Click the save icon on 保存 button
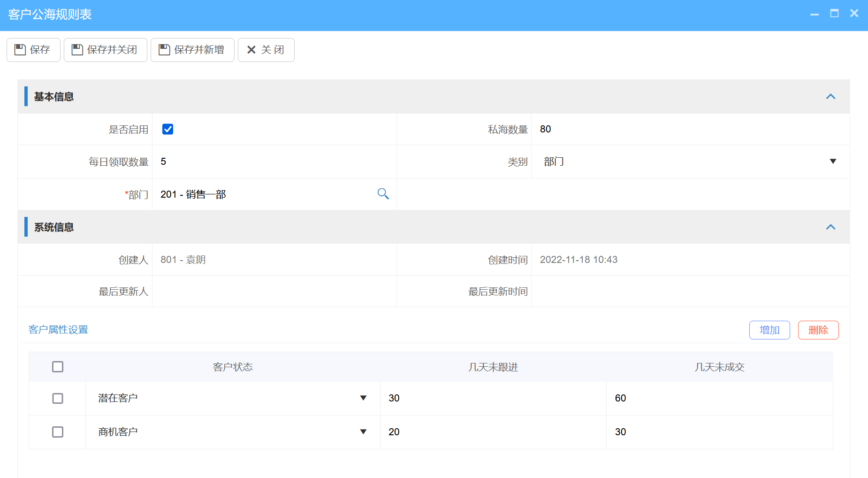The width and height of the screenshot is (868, 478). tap(20, 50)
